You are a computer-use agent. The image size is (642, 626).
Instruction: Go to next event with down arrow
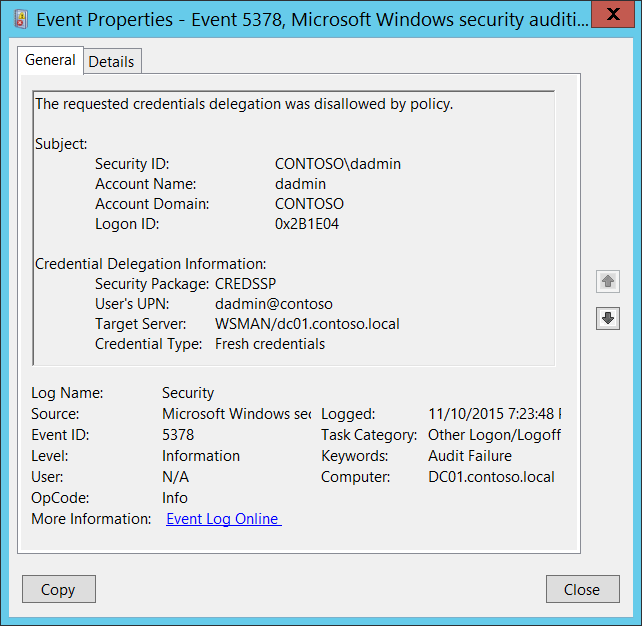coord(608,319)
